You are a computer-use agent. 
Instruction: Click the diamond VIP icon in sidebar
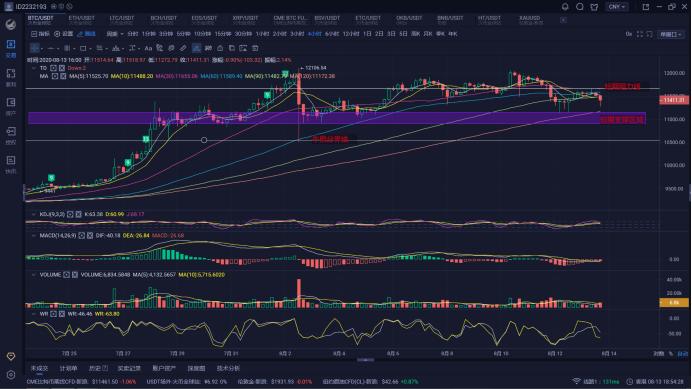pyautogui.click(x=11, y=356)
